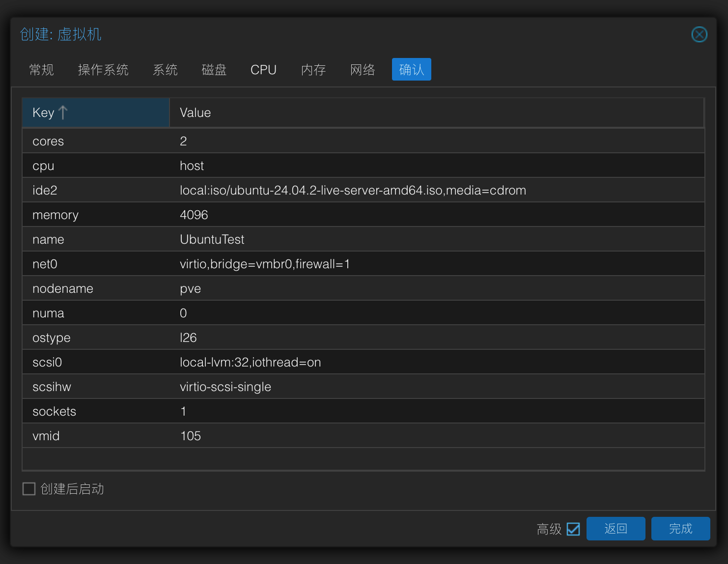The image size is (728, 564).
Task: Select the 确认 tab
Action: click(x=411, y=70)
